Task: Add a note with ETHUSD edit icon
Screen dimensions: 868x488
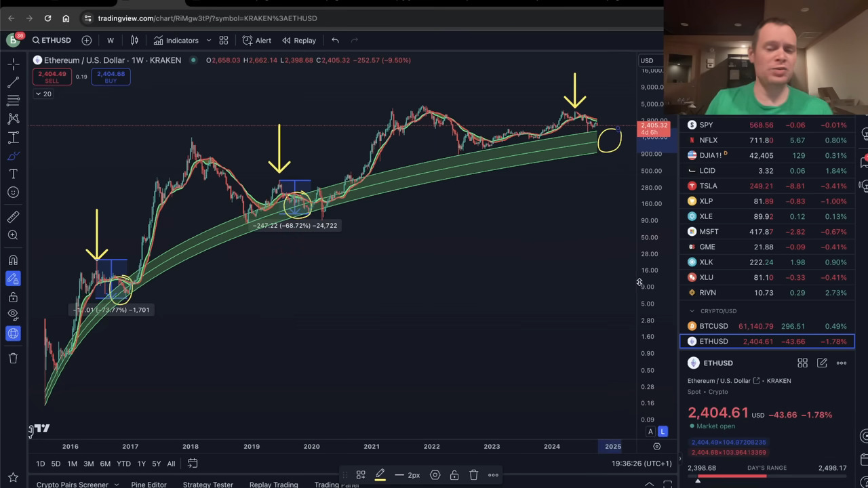Action: pyautogui.click(x=822, y=363)
